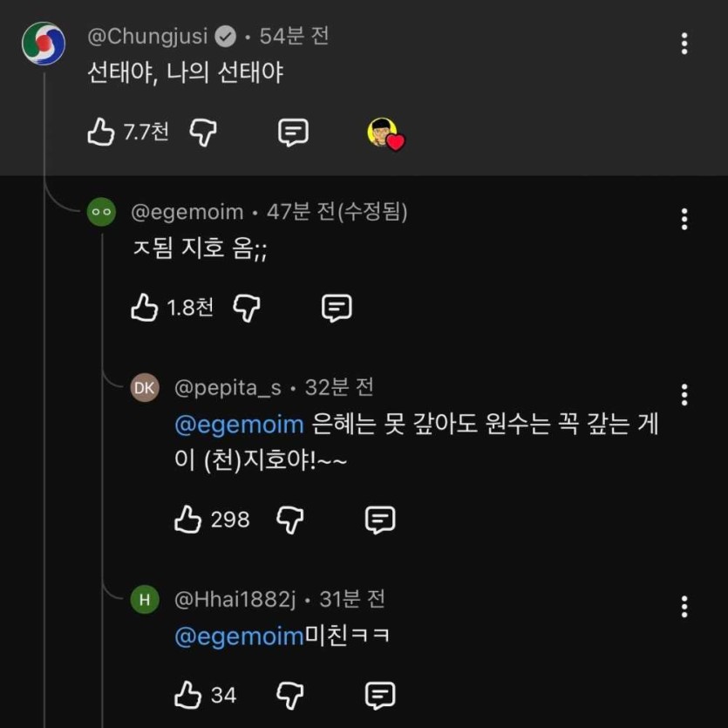Open the @egemoim green avatar

[102, 211]
